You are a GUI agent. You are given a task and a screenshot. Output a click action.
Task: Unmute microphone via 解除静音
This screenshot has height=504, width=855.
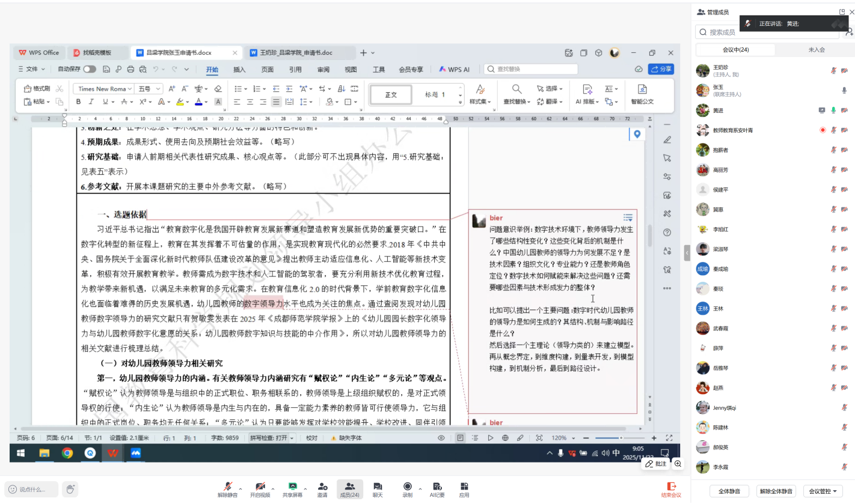tap(228, 487)
